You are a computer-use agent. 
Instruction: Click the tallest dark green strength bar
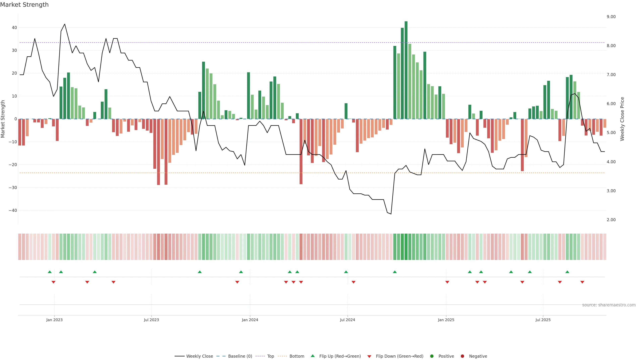[406, 70]
